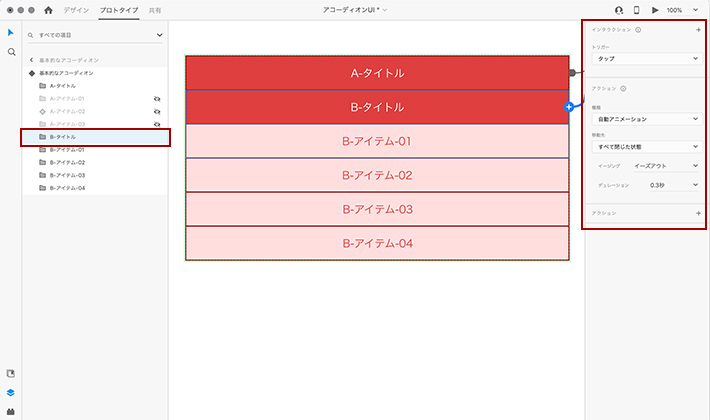Click the すべての項目 search field
The height and width of the screenshot is (420, 710).
[x=95, y=35]
